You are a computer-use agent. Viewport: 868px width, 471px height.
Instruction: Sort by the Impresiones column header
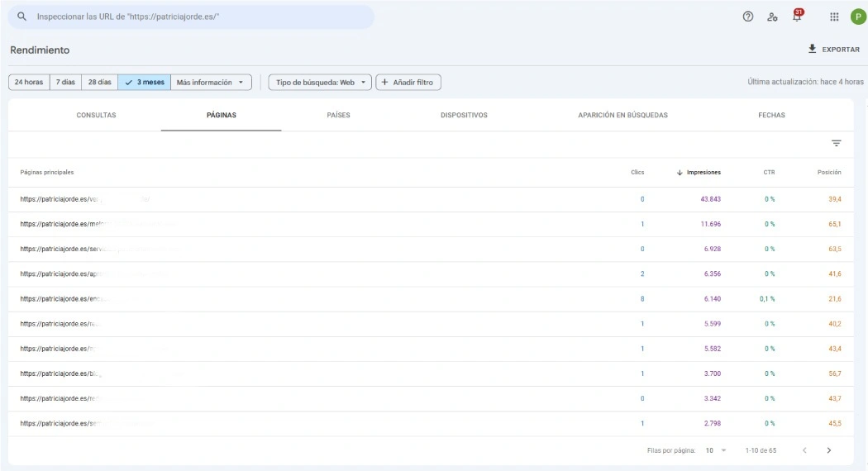coord(703,172)
